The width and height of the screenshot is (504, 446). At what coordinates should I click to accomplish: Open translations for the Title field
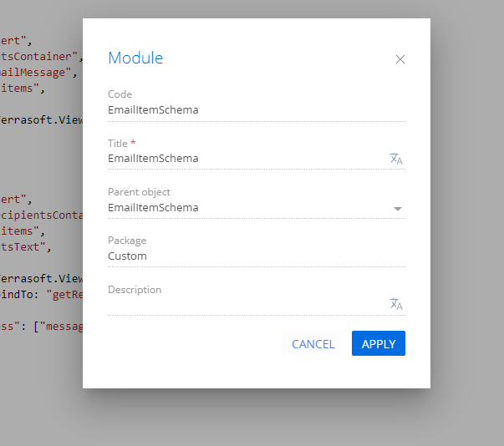click(x=396, y=159)
